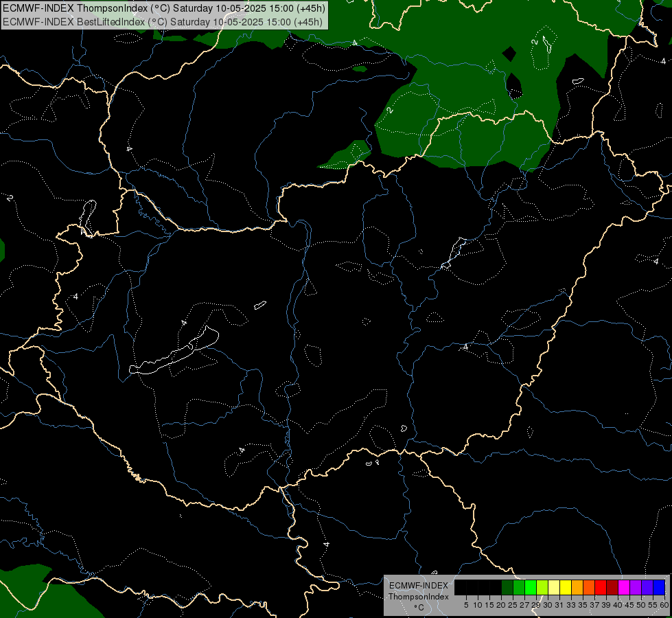Screen dimensions: 672x618
Task: Click the legend scale value 37
Action: [594, 605]
